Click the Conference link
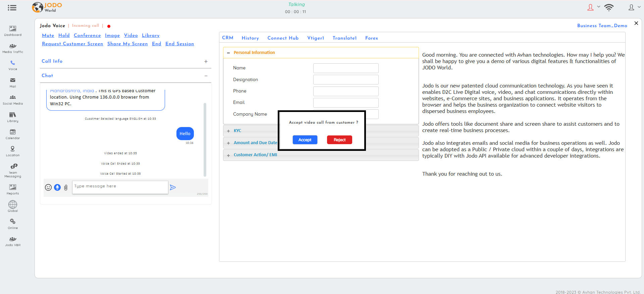Viewport: 644px width, 294px height. pyautogui.click(x=87, y=35)
